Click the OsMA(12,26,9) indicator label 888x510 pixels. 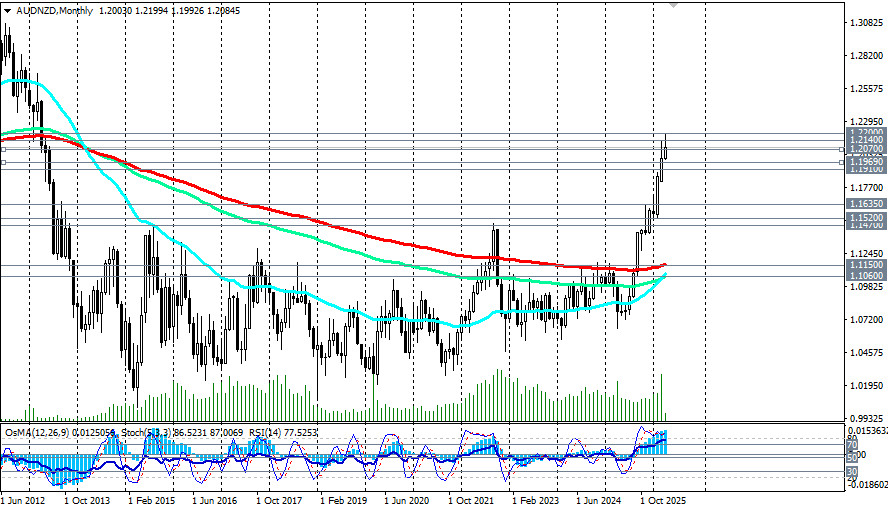point(37,432)
